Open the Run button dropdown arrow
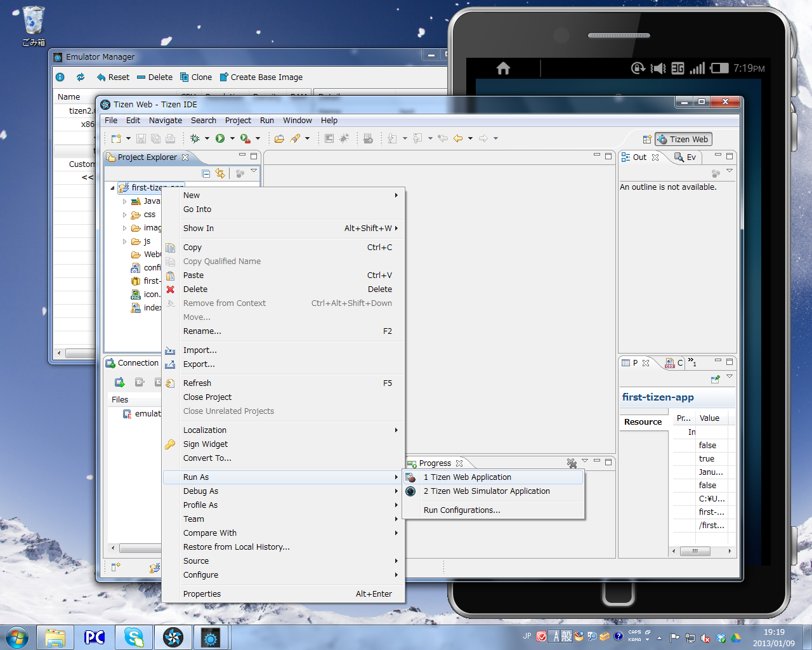812x650 pixels. coord(232,138)
